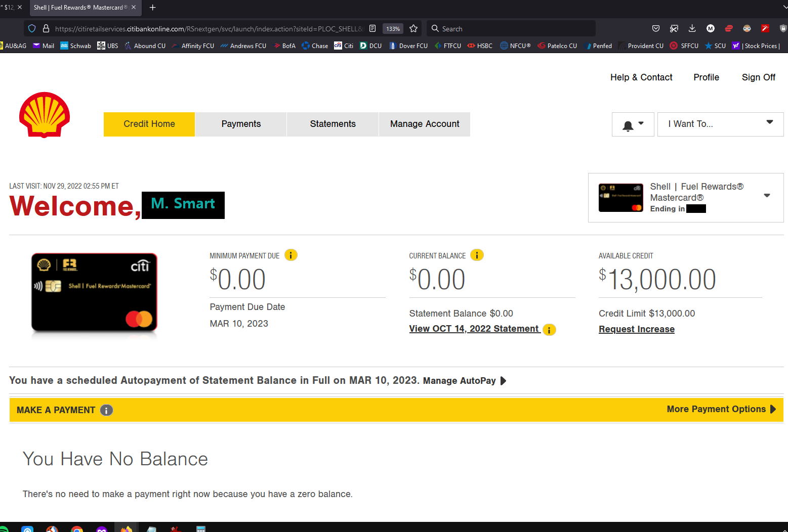Open the Chase bookmark
788x532 pixels.
click(x=315, y=46)
